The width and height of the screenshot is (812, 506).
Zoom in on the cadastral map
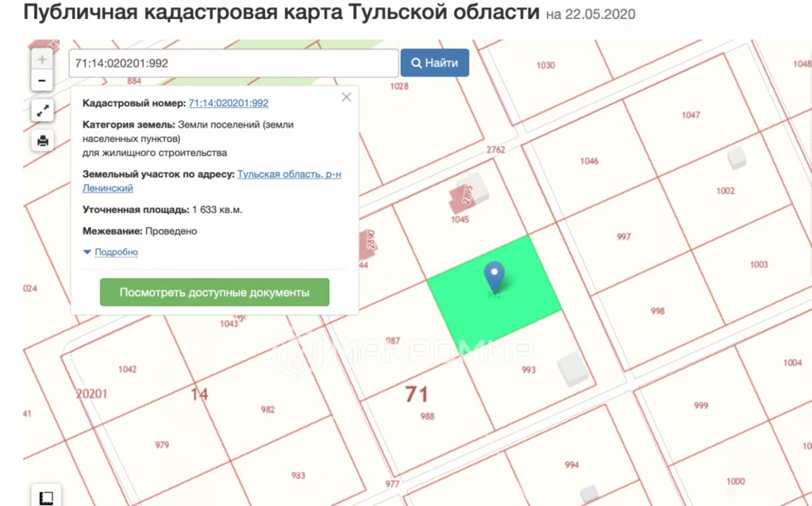(42, 59)
